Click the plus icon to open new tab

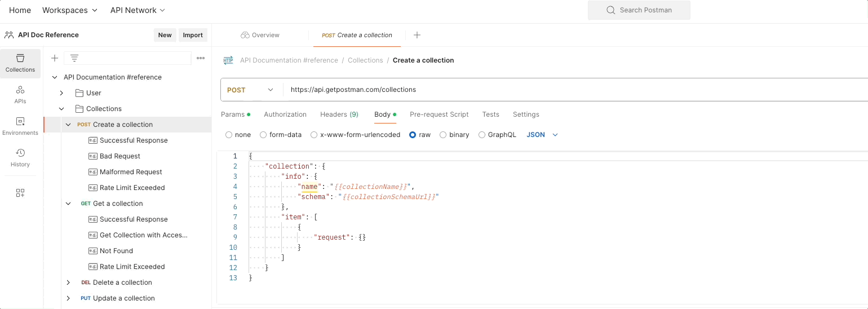(417, 35)
